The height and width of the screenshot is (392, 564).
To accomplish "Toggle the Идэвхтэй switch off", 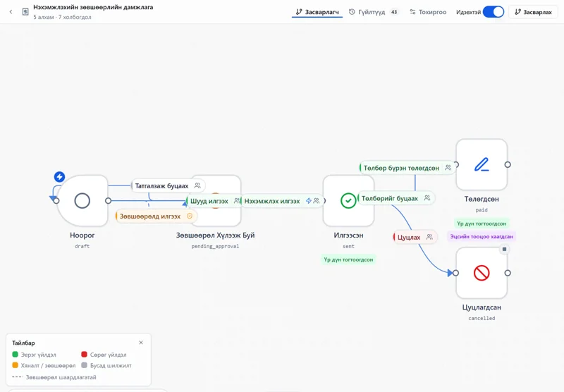I will coord(493,12).
